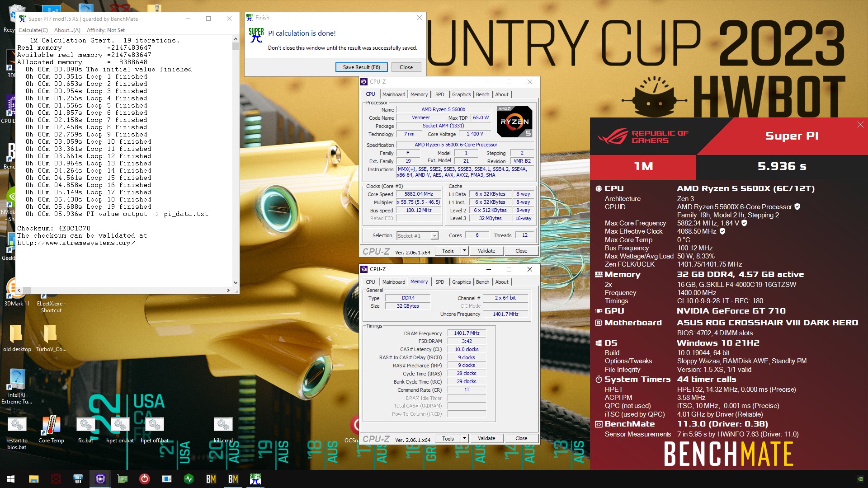Click the shield beside Max Core Frequency
The width and height of the screenshot is (868, 488).
744,223
